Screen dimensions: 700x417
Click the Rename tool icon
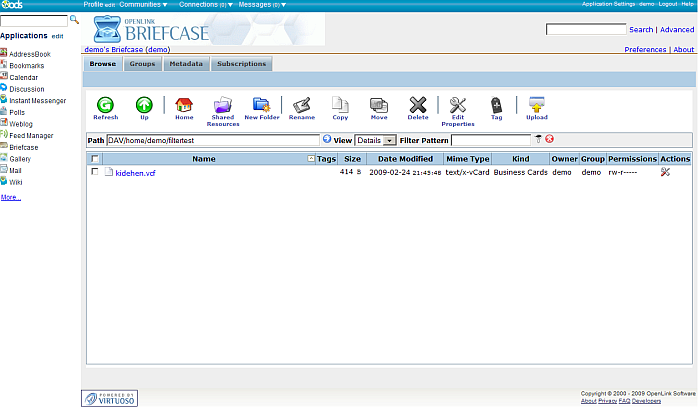[301, 104]
